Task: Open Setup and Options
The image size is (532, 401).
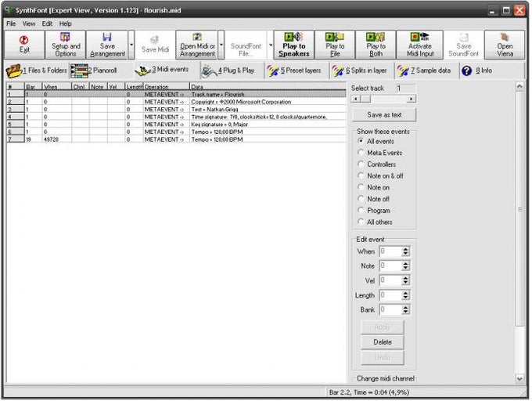Action: pyautogui.click(x=66, y=45)
